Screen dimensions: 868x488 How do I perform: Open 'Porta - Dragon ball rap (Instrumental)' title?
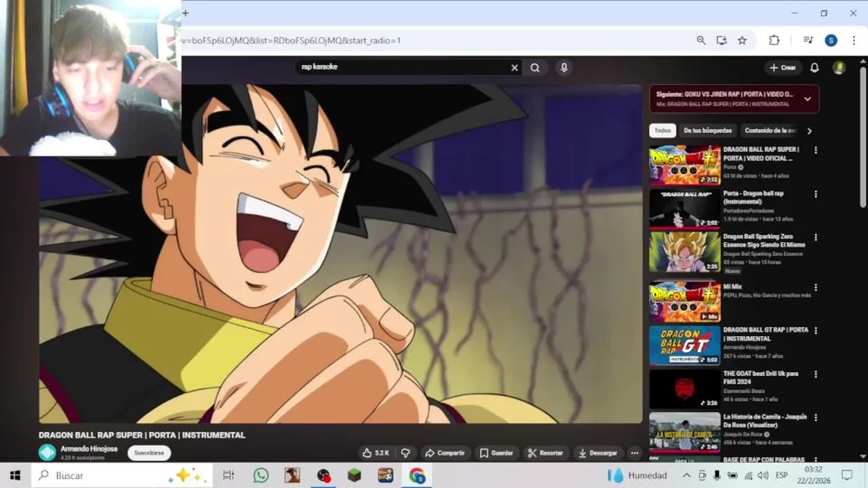pos(753,197)
